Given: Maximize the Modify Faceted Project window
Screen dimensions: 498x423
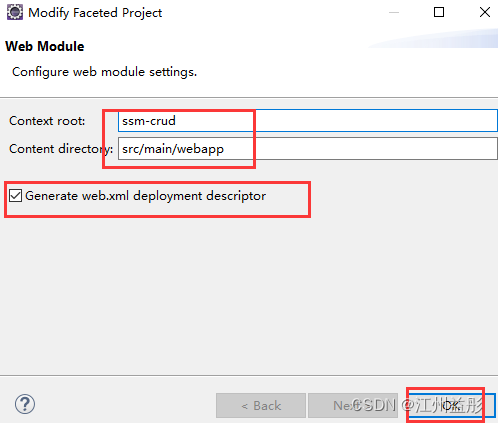Looking at the screenshot, I should pos(439,12).
